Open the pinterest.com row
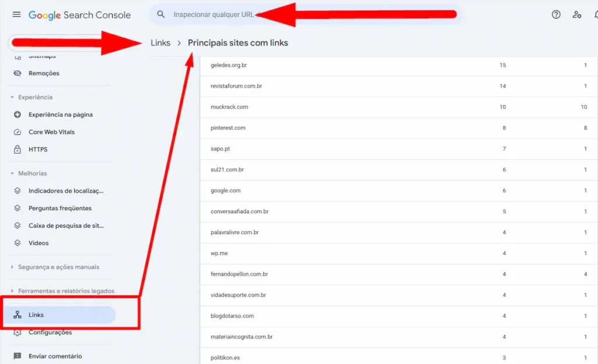 tap(399, 128)
